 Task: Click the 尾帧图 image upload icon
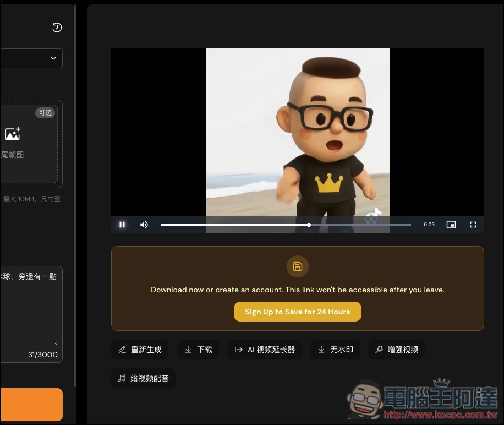tap(13, 133)
